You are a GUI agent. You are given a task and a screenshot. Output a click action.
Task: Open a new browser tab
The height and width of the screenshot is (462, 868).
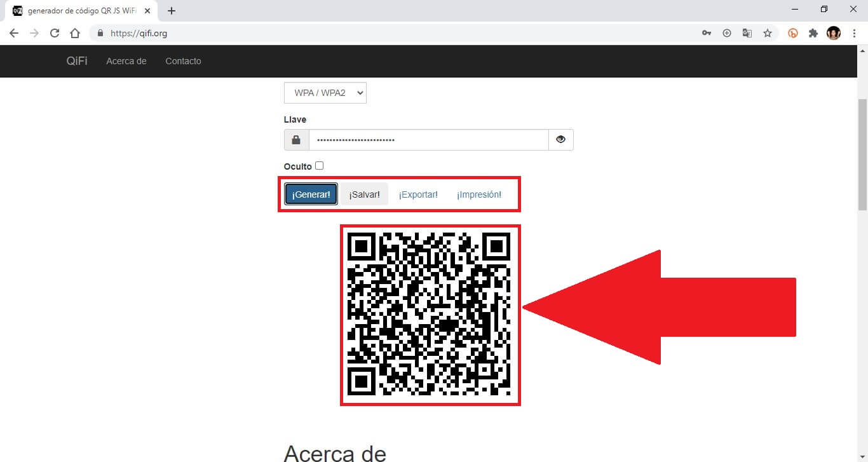(x=172, y=11)
